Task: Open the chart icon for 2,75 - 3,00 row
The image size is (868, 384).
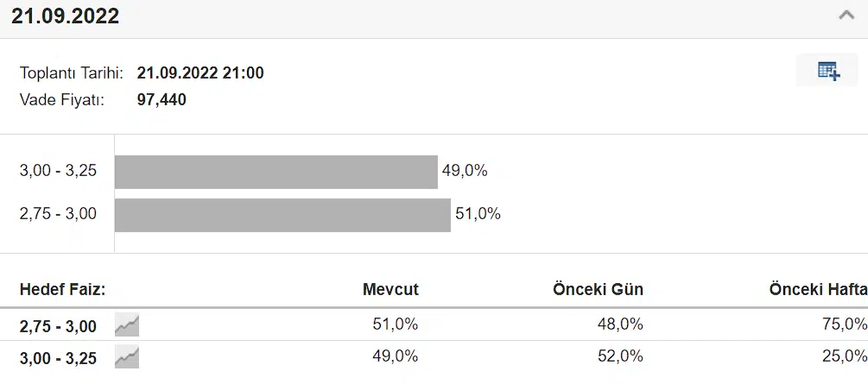Action: (x=127, y=325)
